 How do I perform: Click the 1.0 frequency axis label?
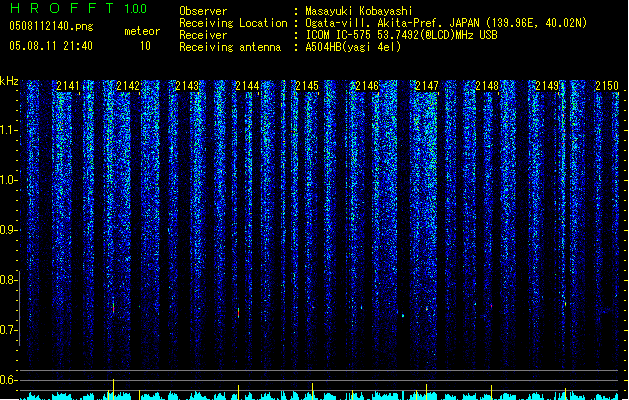[x=8, y=180]
